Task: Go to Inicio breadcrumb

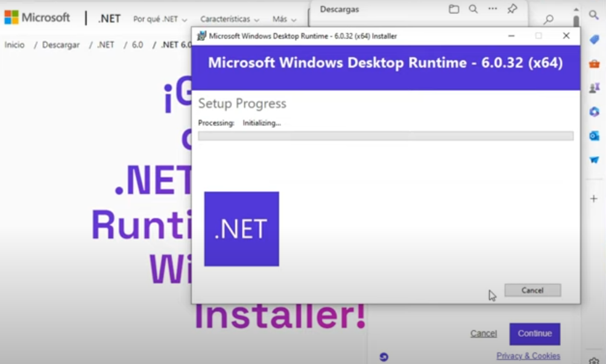Action: tap(14, 45)
